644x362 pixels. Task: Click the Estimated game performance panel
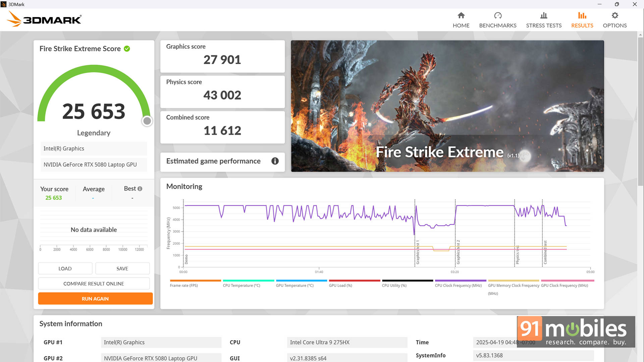(222, 162)
